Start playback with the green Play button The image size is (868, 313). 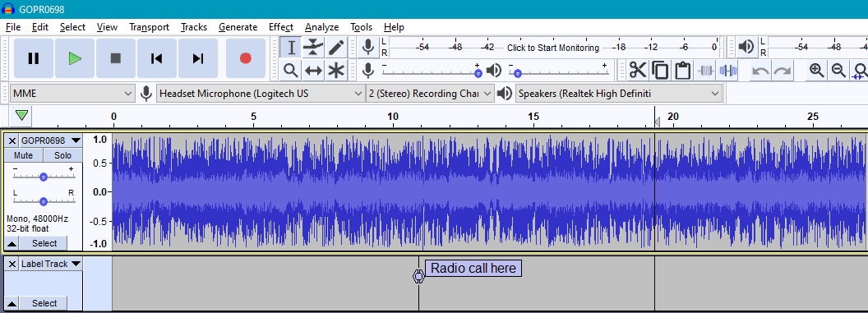75,58
